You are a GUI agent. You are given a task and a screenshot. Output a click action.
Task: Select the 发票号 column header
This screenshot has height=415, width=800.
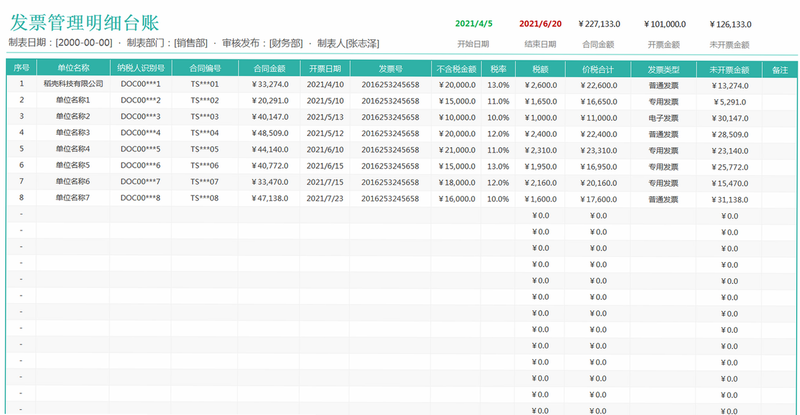click(390, 68)
